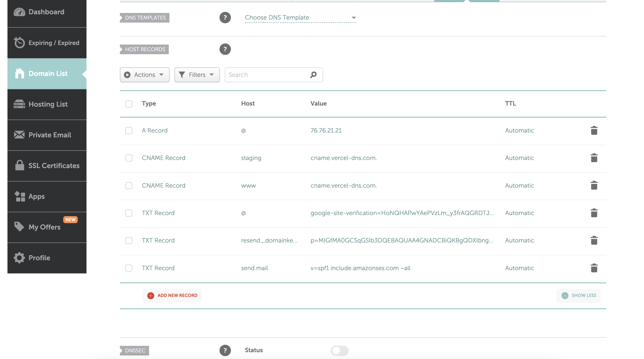Open the Filters dropdown
The width and height of the screenshot is (644, 359).
tap(197, 75)
